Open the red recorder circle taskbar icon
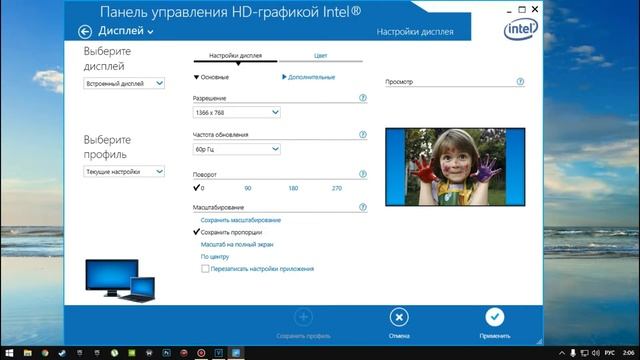The height and width of the screenshot is (360, 640). pyautogui.click(x=201, y=353)
